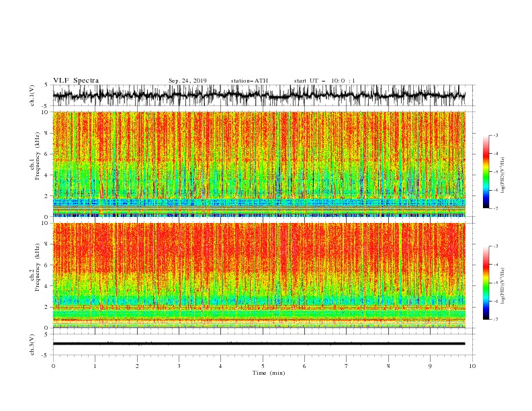Click the ch.1 colorbar '-3' tick value
The height and width of the screenshot is (411, 532).
(495, 135)
